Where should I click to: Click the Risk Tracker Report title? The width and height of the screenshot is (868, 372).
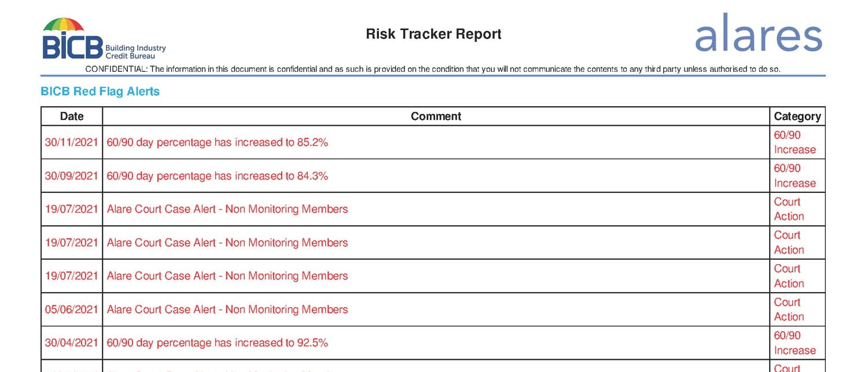coord(433,34)
